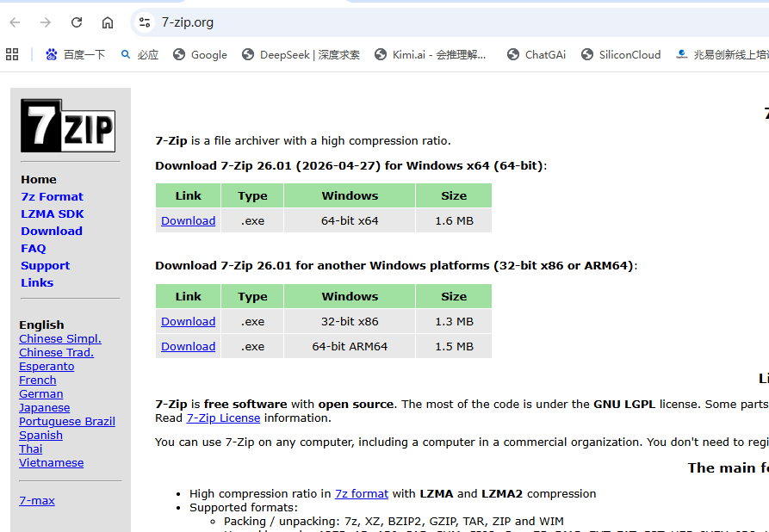Open the site information icon in the address bar
The height and width of the screenshot is (532, 769).
click(x=145, y=22)
